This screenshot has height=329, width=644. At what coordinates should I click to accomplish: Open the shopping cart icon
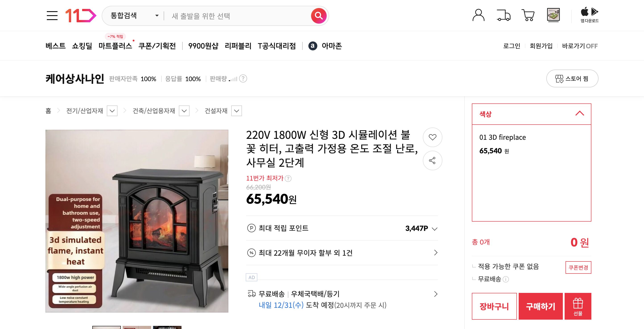(x=528, y=15)
